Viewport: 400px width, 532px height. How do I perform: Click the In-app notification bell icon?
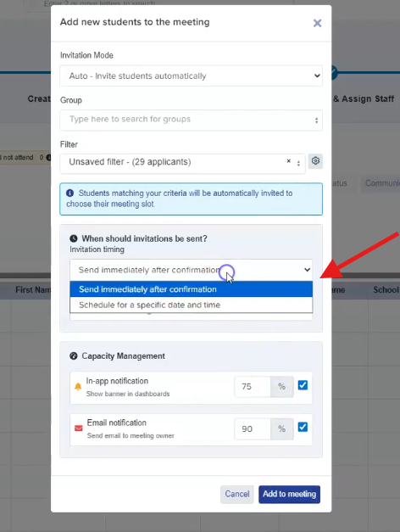(78, 387)
